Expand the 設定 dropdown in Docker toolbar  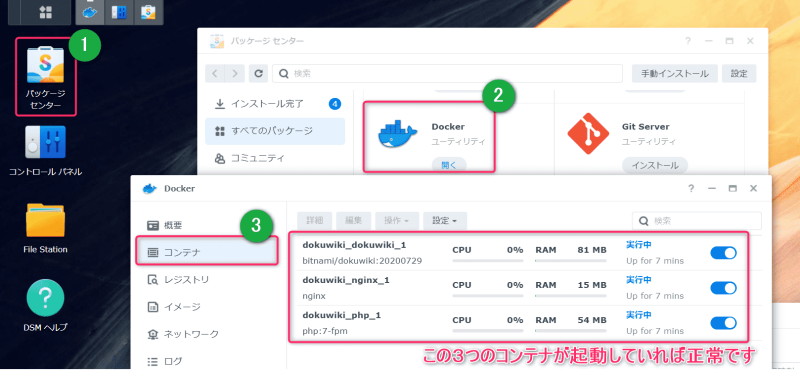coord(445,221)
